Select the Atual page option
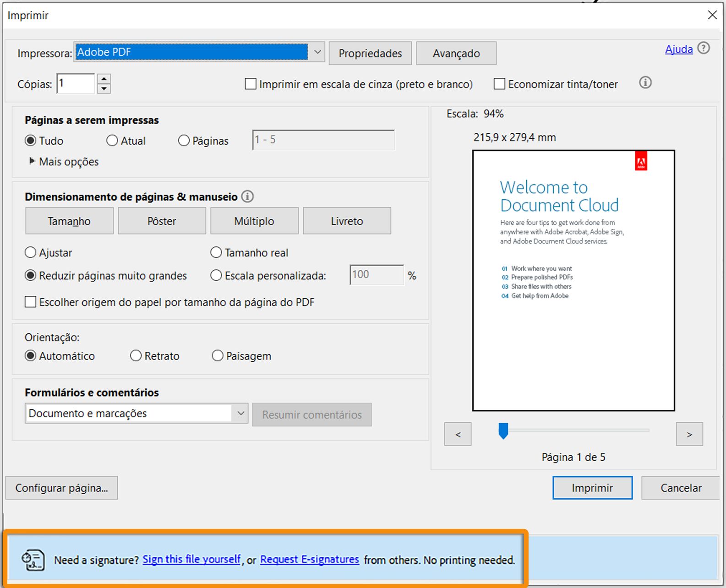The width and height of the screenshot is (726, 588). 112,141
